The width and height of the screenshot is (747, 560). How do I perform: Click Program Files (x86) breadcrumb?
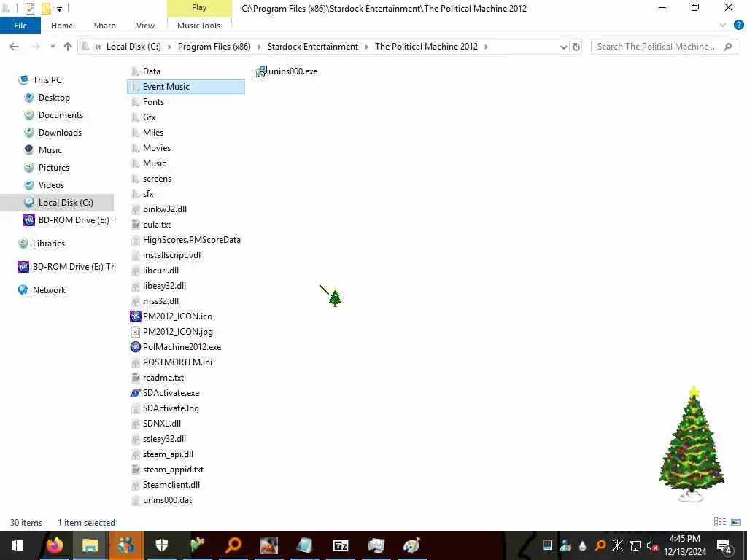coord(214,47)
